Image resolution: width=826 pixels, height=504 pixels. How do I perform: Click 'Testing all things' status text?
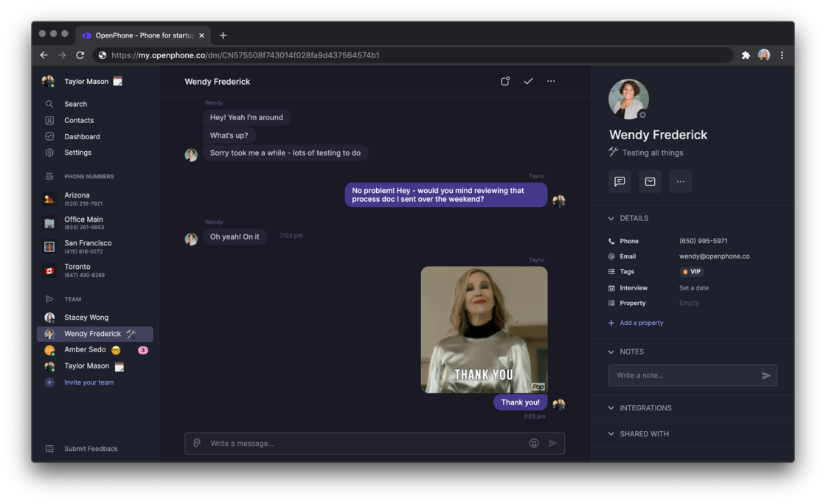653,153
